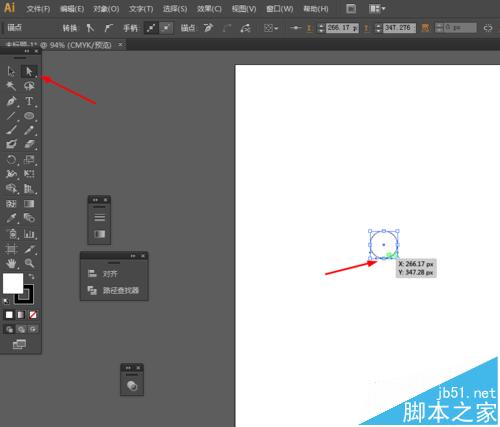The height and width of the screenshot is (427, 500).
Task: Set paint mode to solid Color
Action: point(9,315)
